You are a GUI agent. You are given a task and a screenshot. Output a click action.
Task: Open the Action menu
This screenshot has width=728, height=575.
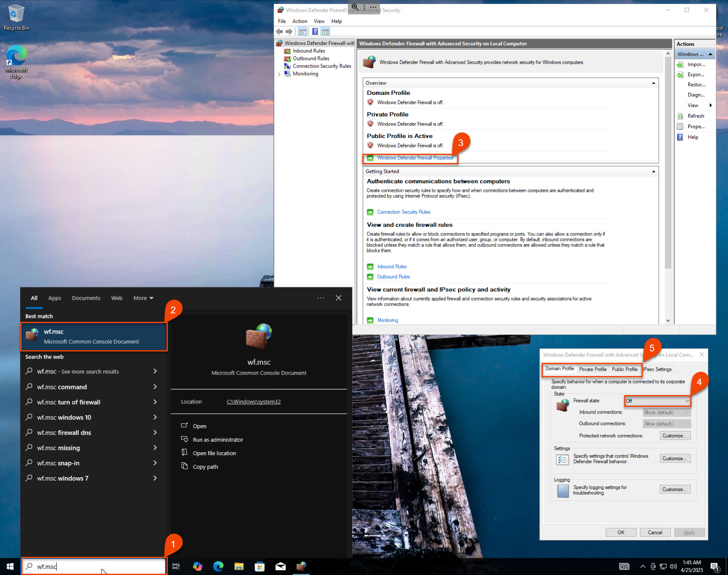[300, 21]
